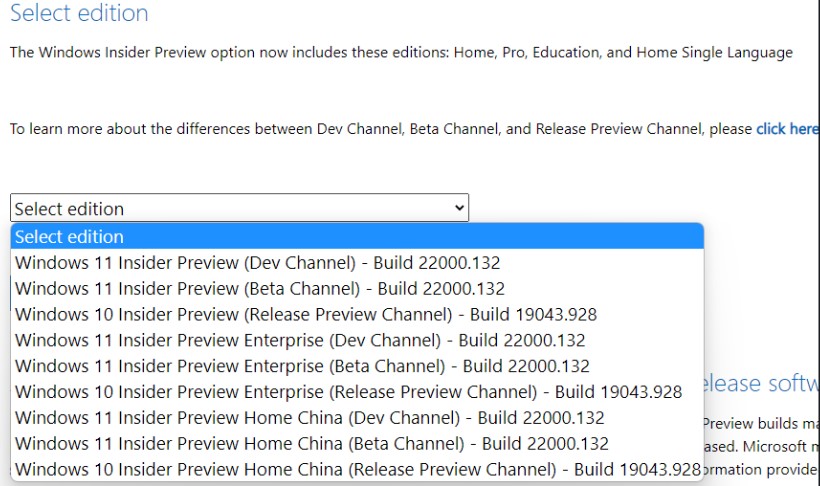Pick Windows 11 Home China (Beta Channel) option
The width and height of the screenshot is (820, 486).
[x=312, y=443]
